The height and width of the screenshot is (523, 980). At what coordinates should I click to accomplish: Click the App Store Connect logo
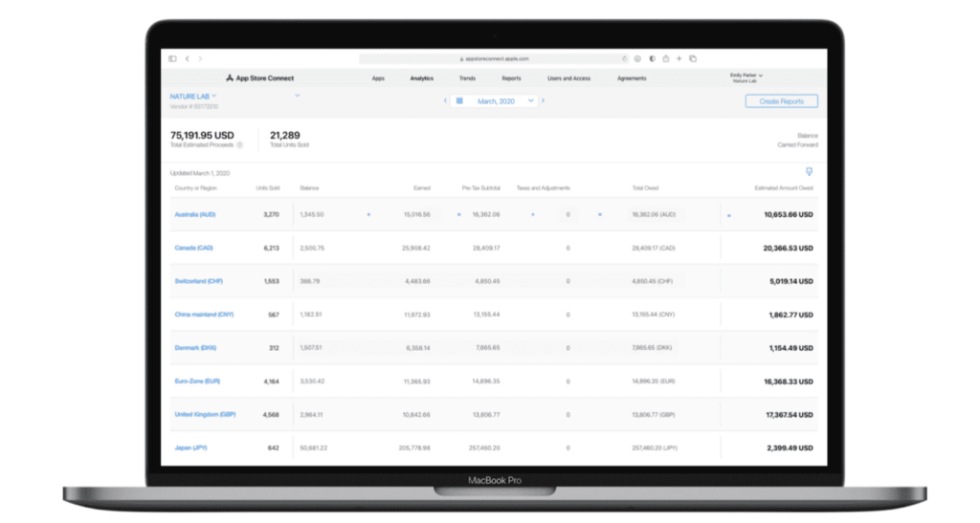pos(260,78)
